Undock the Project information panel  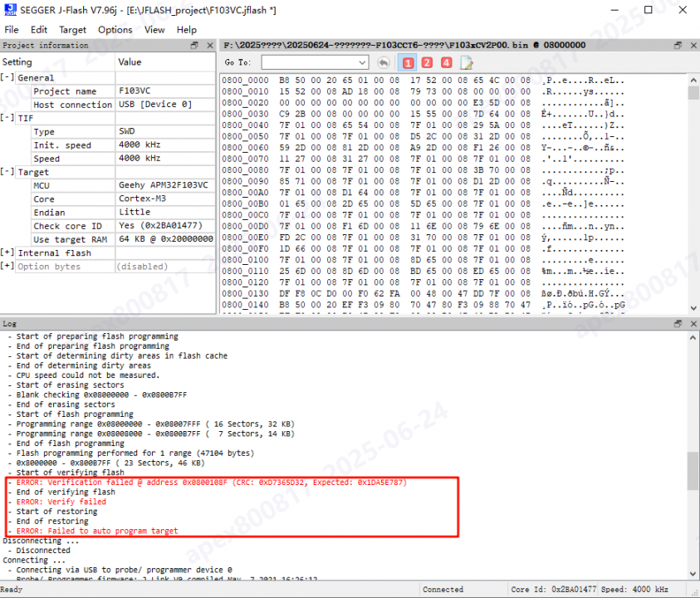[x=195, y=45]
